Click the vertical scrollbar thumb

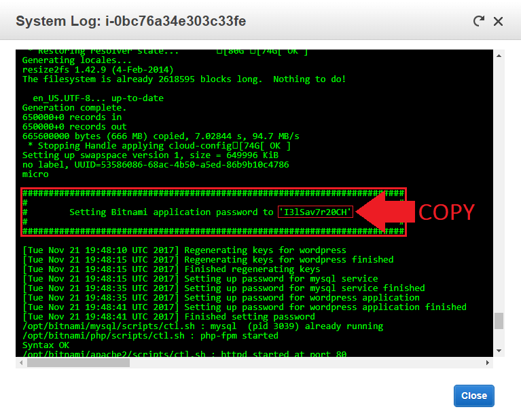(x=499, y=321)
